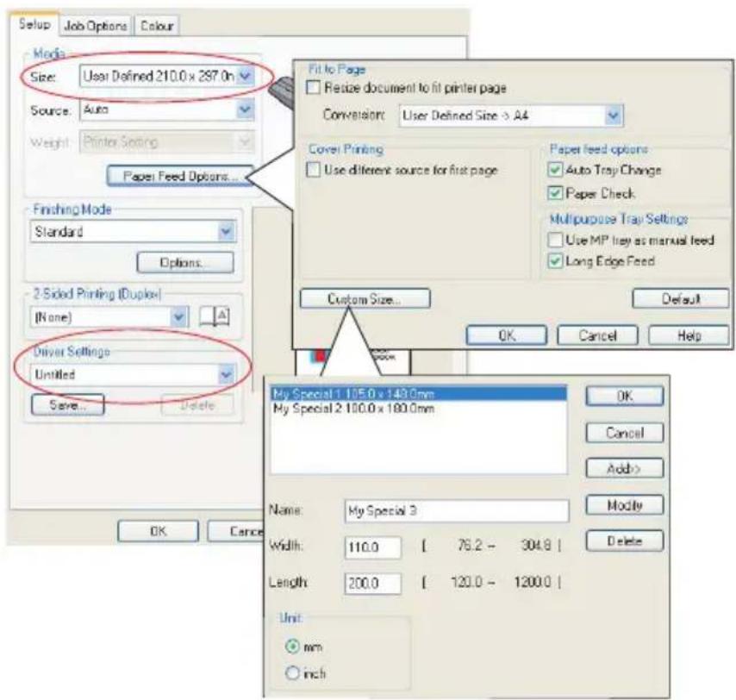Click the Length field showing 200.0

pos(372,584)
